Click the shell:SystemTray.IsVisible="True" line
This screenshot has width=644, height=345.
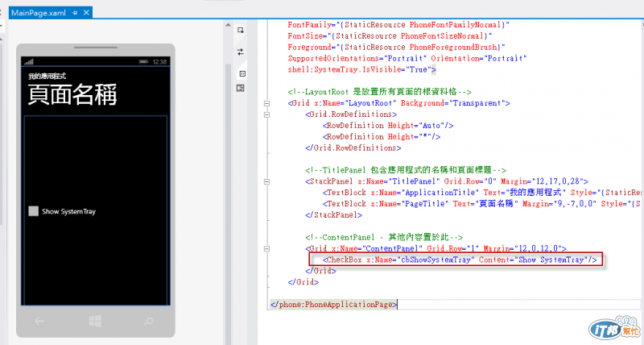(x=361, y=70)
